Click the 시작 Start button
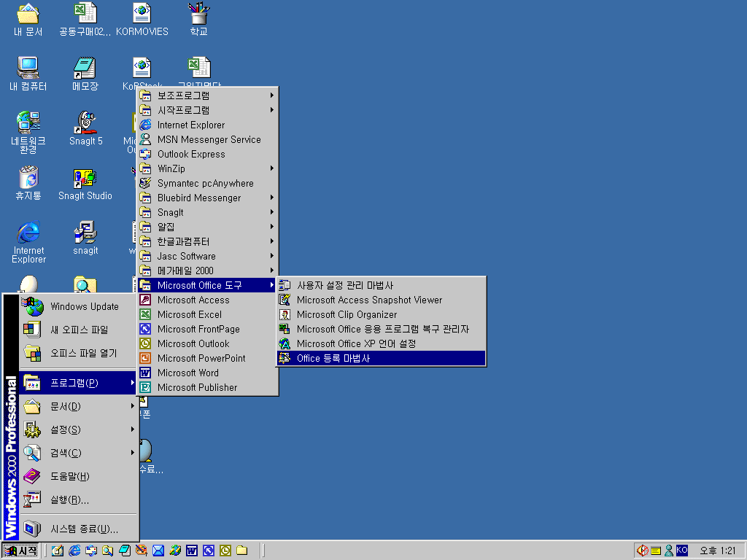This screenshot has height=560, width=747. pyautogui.click(x=20, y=551)
